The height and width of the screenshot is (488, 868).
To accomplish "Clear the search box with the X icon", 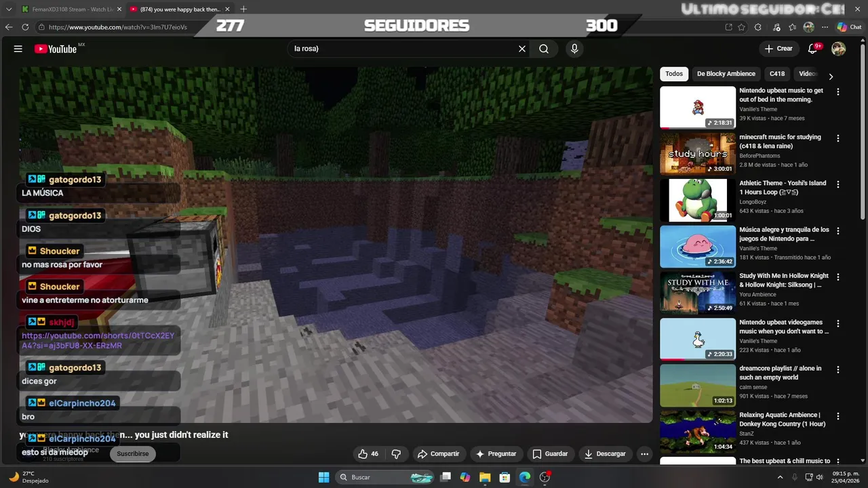I will tap(522, 49).
